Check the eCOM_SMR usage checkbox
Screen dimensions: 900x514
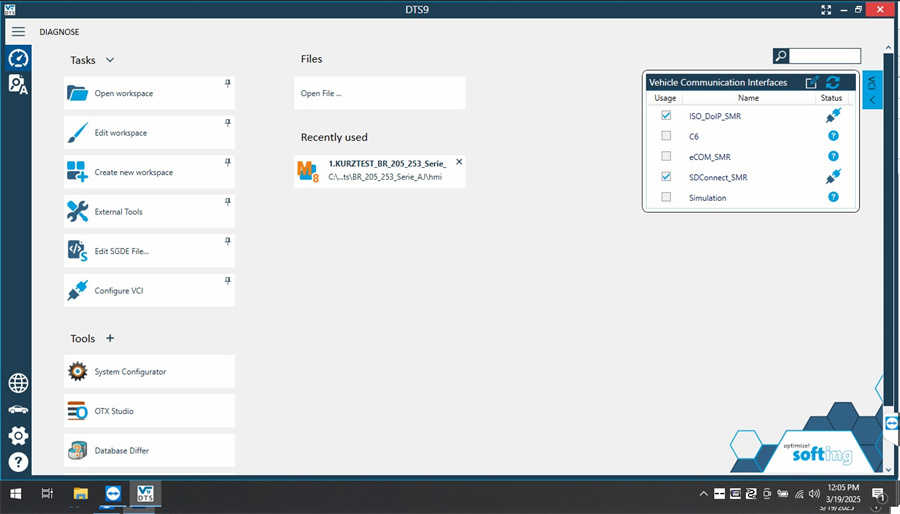(666, 157)
